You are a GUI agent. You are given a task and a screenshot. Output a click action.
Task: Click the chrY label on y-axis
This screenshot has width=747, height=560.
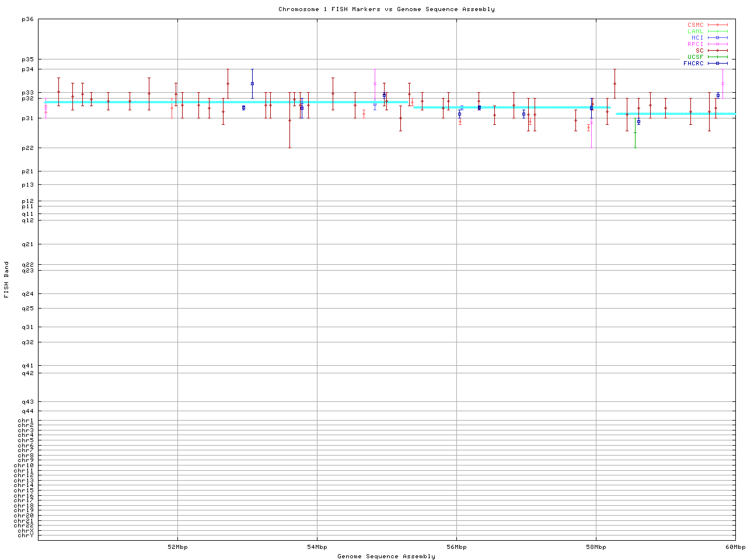pos(26,535)
